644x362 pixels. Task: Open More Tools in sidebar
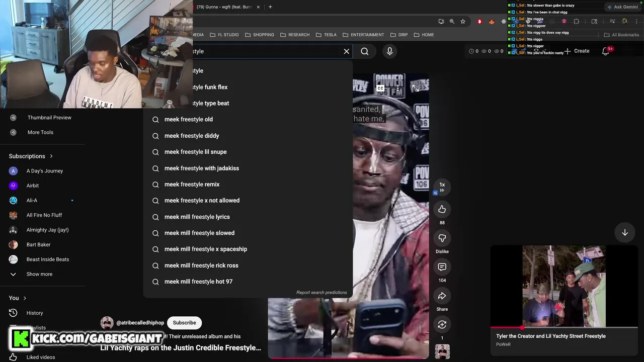40,132
